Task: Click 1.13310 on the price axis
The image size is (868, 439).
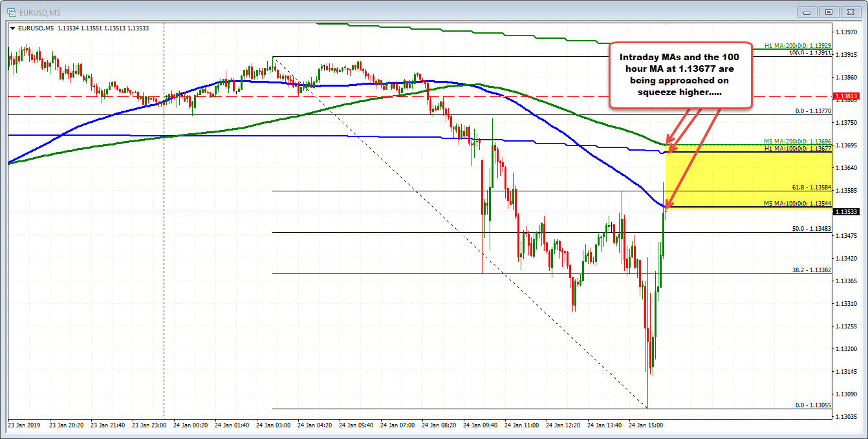Action: pyautogui.click(x=847, y=303)
